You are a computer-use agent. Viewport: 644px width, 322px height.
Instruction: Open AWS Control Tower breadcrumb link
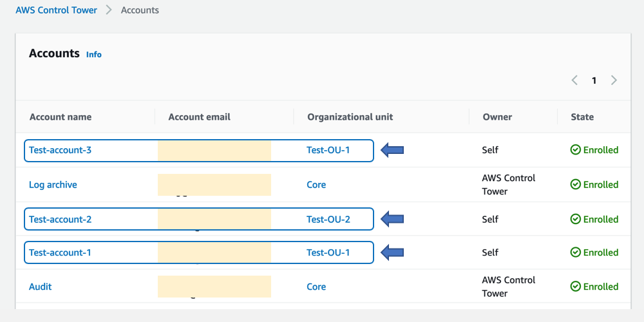coord(57,10)
